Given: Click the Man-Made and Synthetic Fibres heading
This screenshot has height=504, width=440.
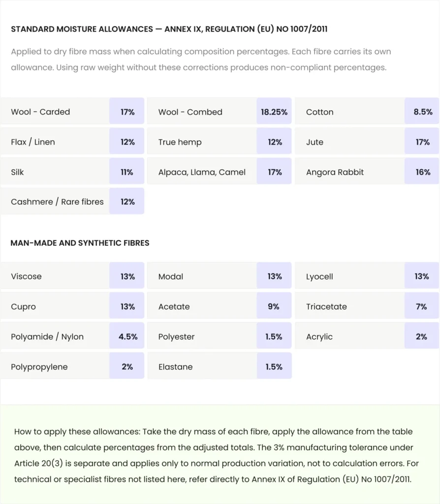Looking at the screenshot, I should (x=80, y=243).
